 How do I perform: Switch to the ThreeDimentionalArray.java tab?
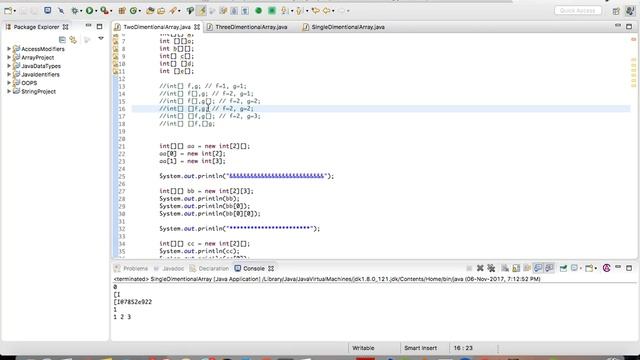pos(251,27)
